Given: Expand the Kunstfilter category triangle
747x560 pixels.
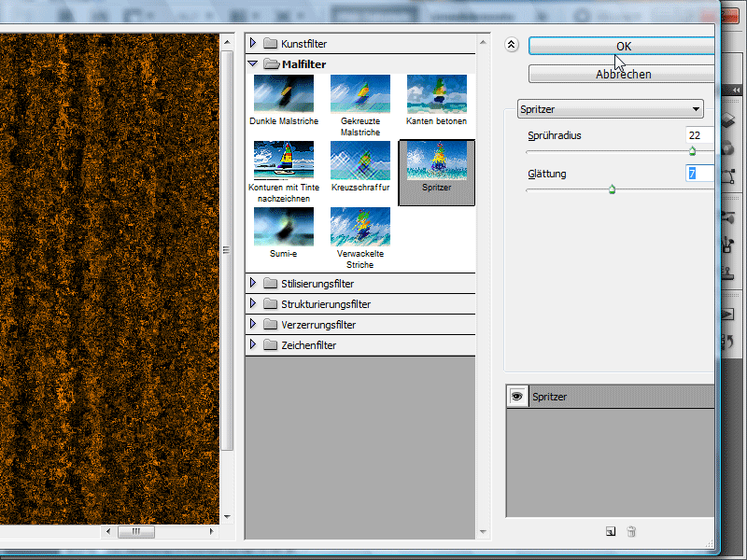Looking at the screenshot, I should 253,43.
